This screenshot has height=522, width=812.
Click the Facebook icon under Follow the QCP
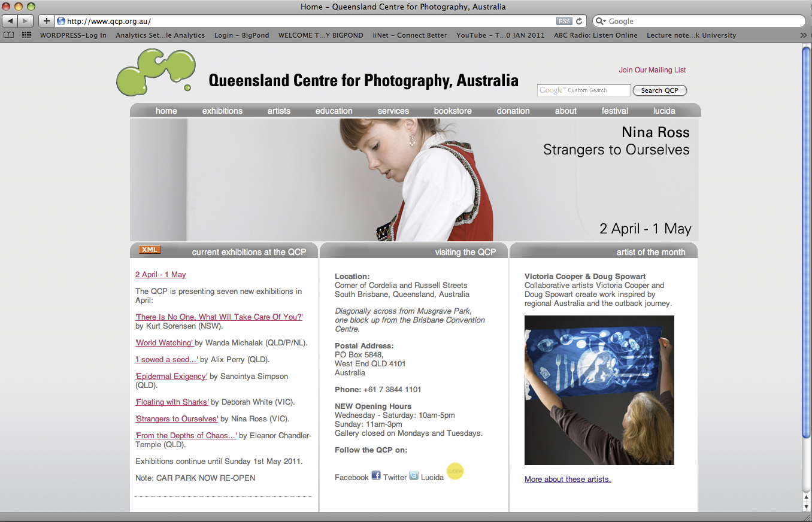[376, 475]
